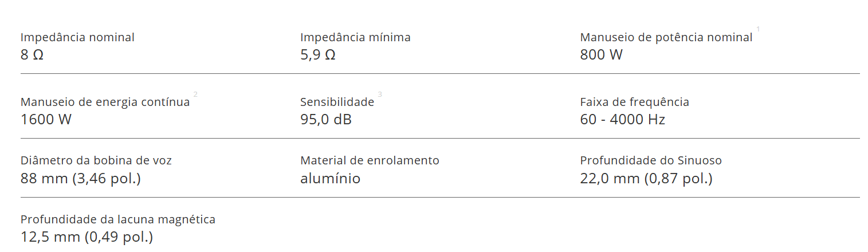The width and height of the screenshot is (868, 252).
Task: Click the 800 W value
Action: [601, 55]
